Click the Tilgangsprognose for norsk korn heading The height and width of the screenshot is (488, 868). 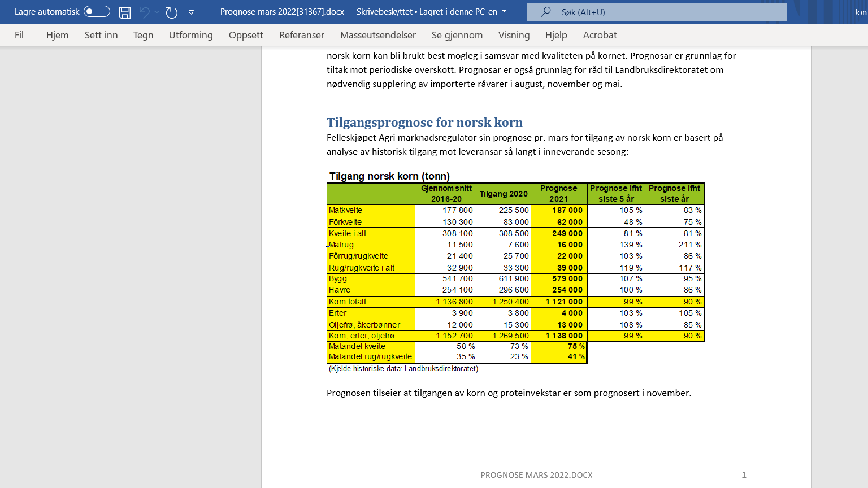(424, 123)
